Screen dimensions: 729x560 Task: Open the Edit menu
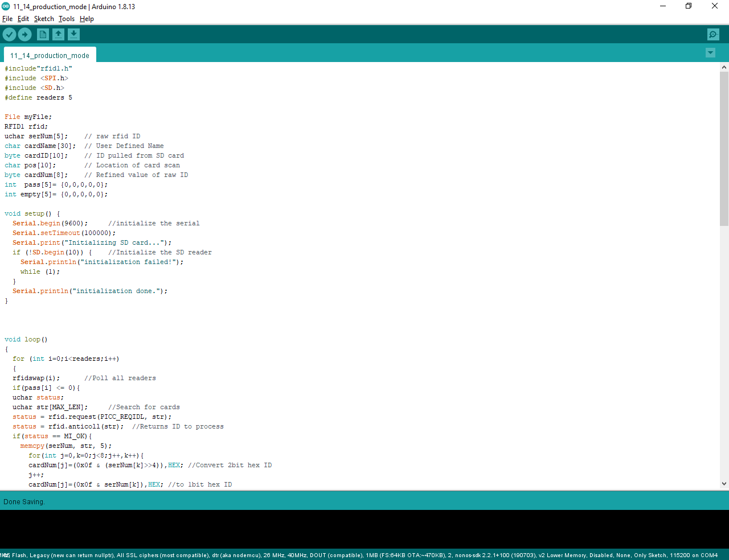23,19
